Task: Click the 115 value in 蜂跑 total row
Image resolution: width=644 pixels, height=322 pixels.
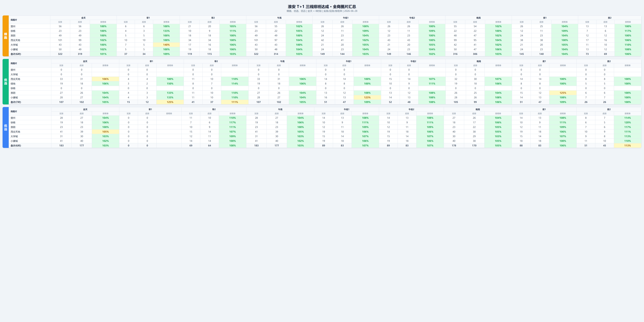Action: pyautogui.click(x=210, y=54)
